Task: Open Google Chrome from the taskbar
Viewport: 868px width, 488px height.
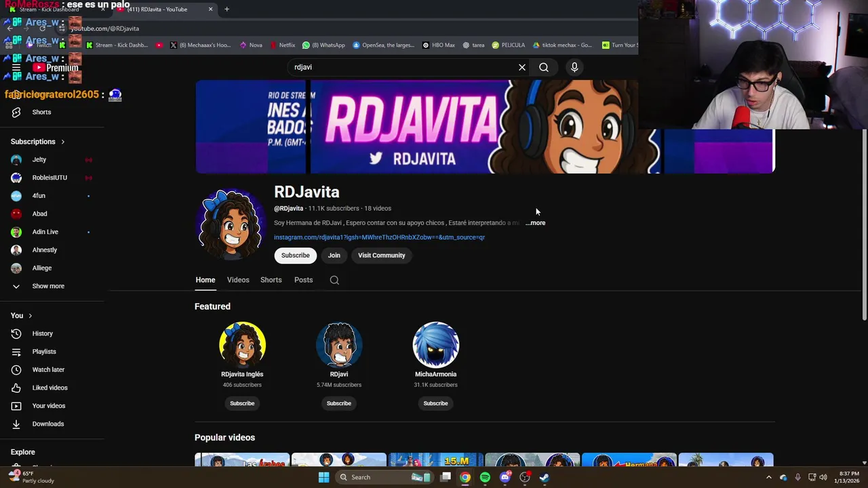Action: [465, 477]
